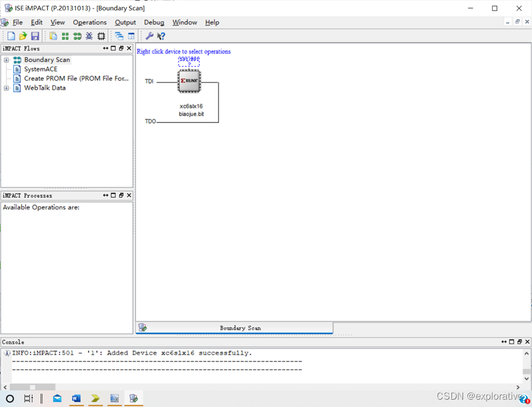Select the Xilinx xc6slx16 device chip

[189, 81]
